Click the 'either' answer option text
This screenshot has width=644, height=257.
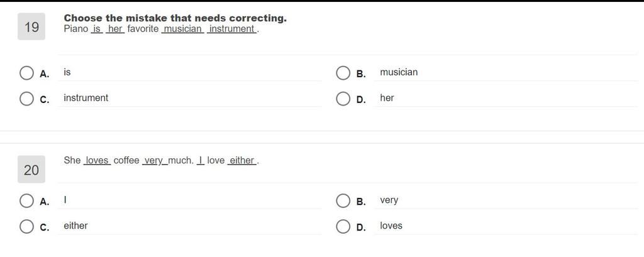(75, 226)
